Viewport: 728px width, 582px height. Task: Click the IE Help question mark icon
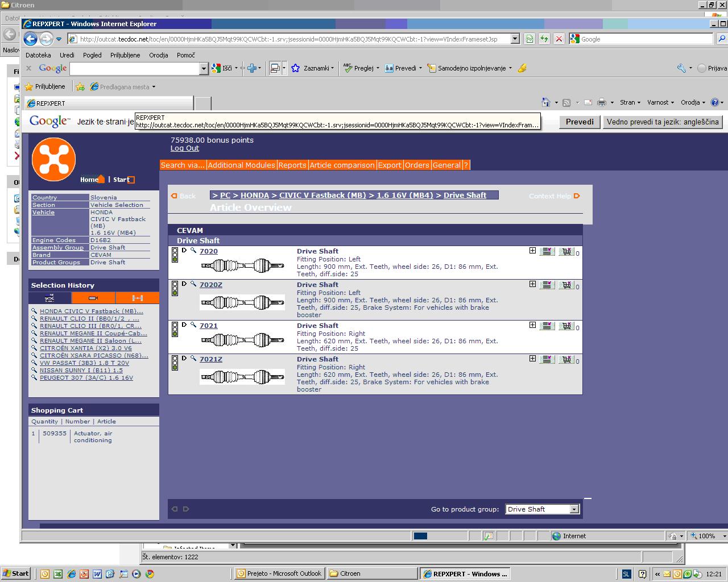click(715, 102)
